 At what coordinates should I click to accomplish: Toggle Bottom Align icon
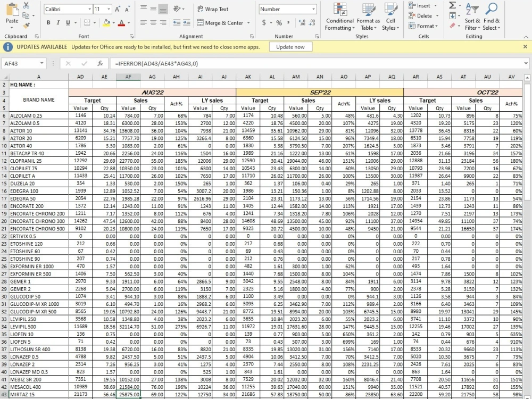coord(163,10)
